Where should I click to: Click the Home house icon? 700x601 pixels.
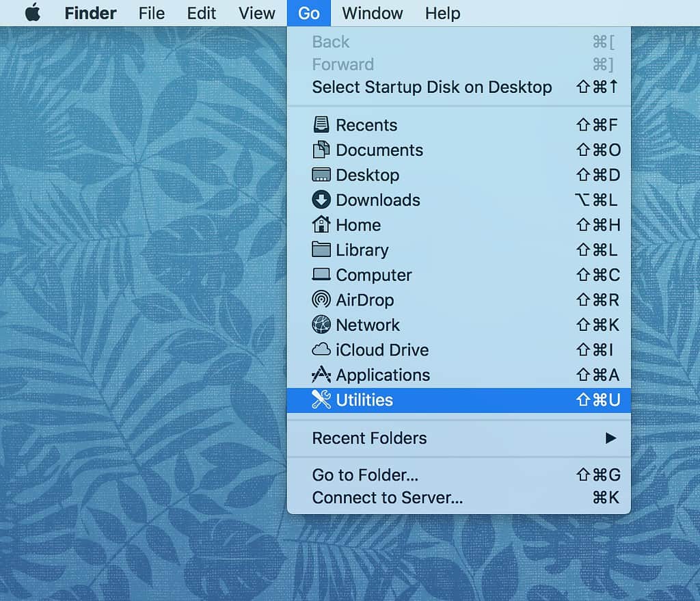click(321, 224)
